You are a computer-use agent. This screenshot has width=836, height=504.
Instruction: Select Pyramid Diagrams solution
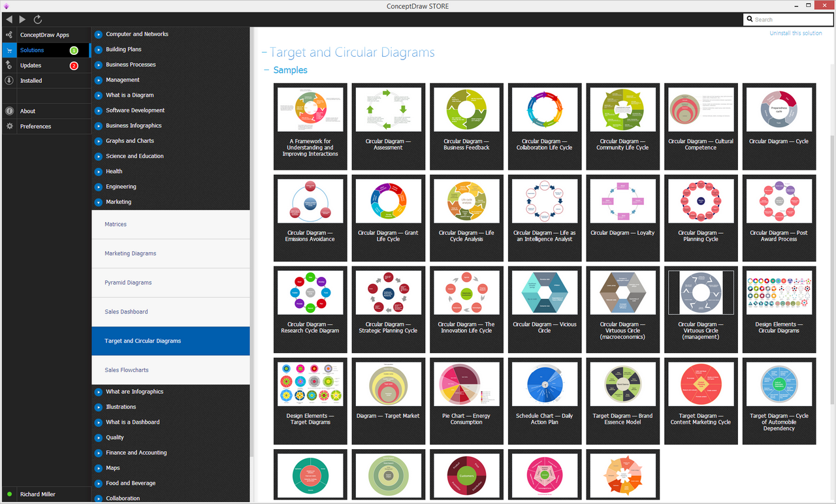click(x=170, y=283)
